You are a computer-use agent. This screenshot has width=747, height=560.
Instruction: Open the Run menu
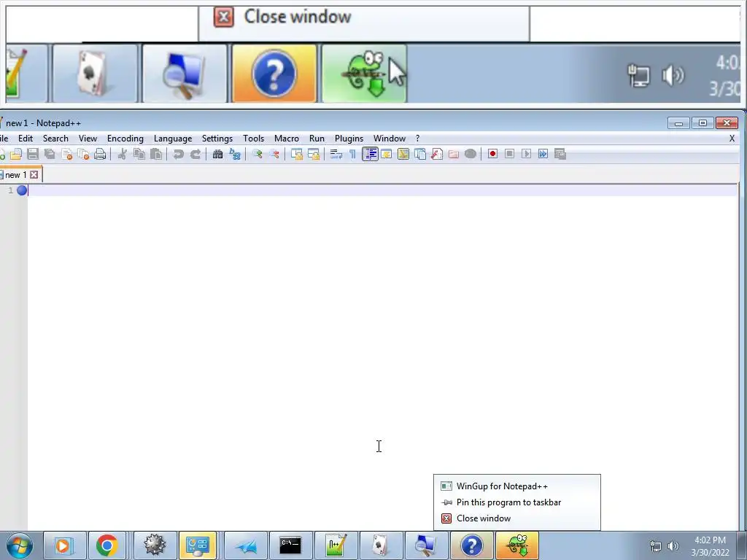pos(317,139)
